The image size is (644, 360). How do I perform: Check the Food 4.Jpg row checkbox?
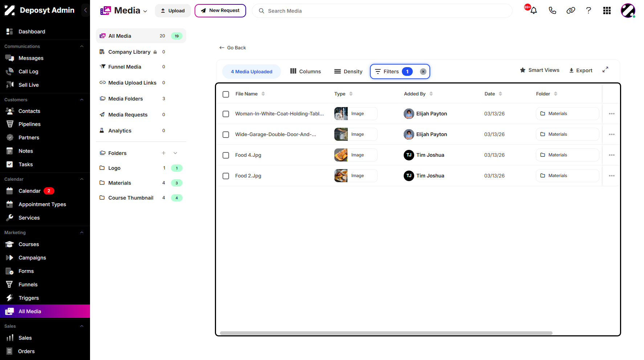pyautogui.click(x=226, y=155)
